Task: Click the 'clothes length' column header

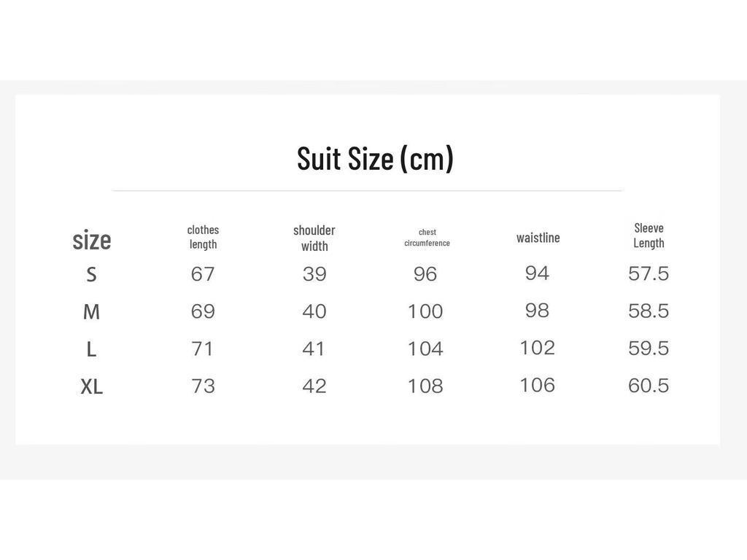Action: [203, 237]
